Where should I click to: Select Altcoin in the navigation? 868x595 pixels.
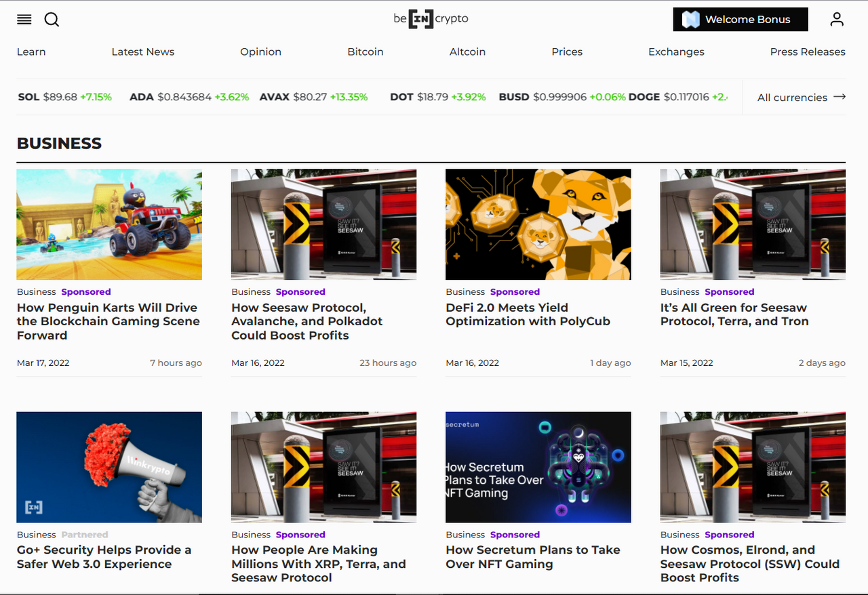[467, 52]
